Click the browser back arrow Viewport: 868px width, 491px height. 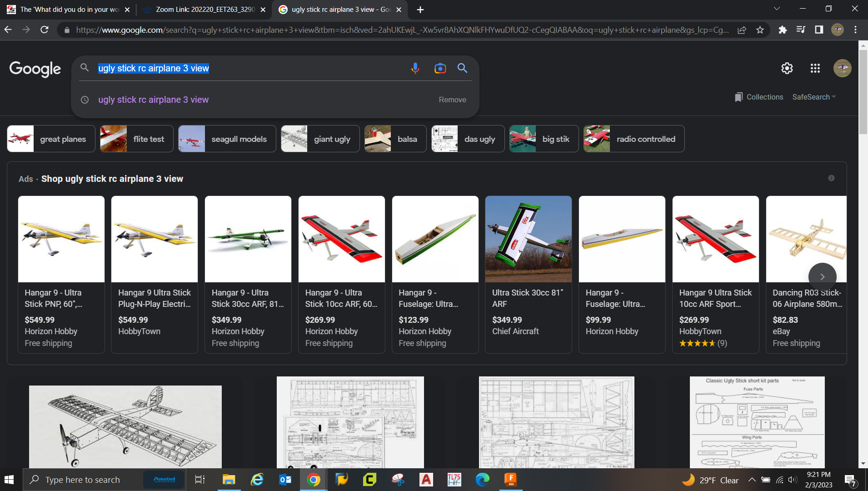pos(8,30)
